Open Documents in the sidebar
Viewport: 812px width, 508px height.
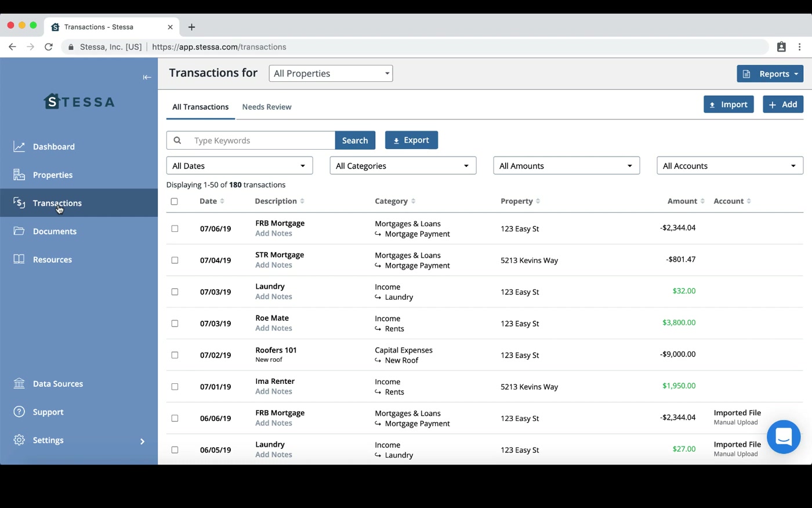coord(55,231)
